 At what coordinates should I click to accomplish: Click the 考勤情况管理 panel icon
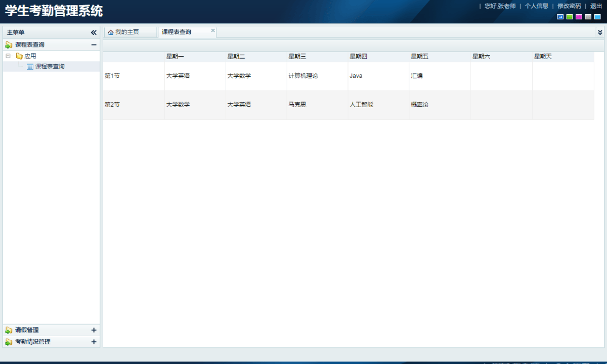tap(7, 342)
